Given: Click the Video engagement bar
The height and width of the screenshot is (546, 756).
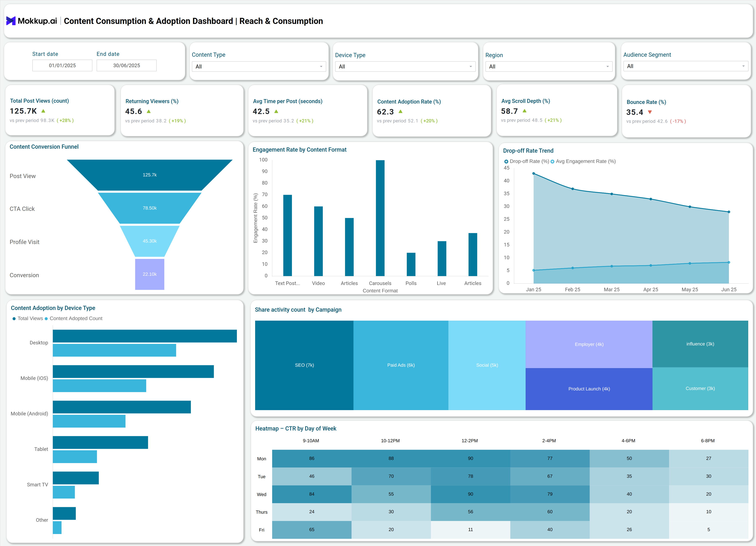Looking at the screenshot, I should (x=318, y=241).
